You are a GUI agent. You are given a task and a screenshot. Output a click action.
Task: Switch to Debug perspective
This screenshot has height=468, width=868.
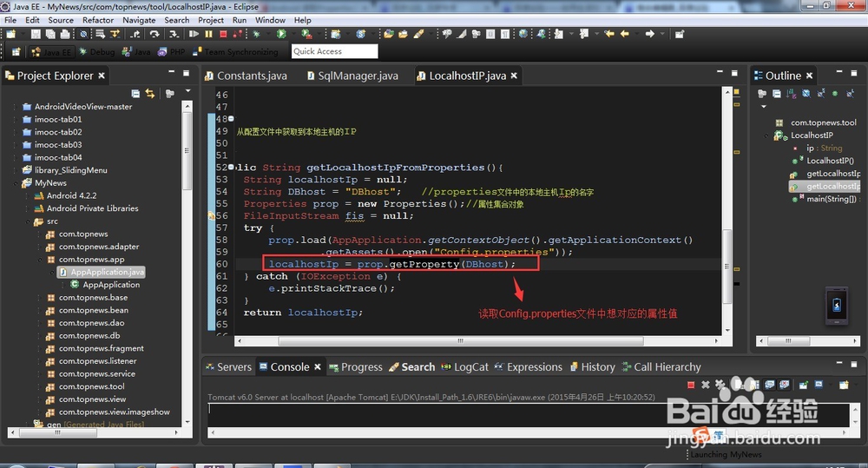tap(96, 51)
